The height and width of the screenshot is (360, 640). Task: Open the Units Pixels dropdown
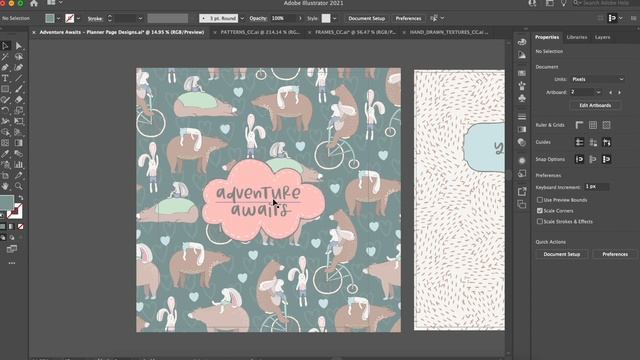pyautogui.click(x=598, y=79)
